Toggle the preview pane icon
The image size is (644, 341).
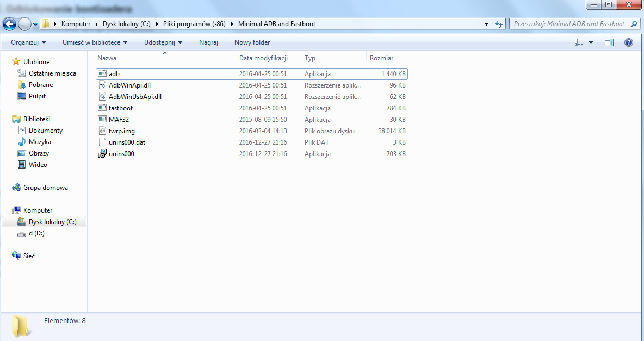609,42
